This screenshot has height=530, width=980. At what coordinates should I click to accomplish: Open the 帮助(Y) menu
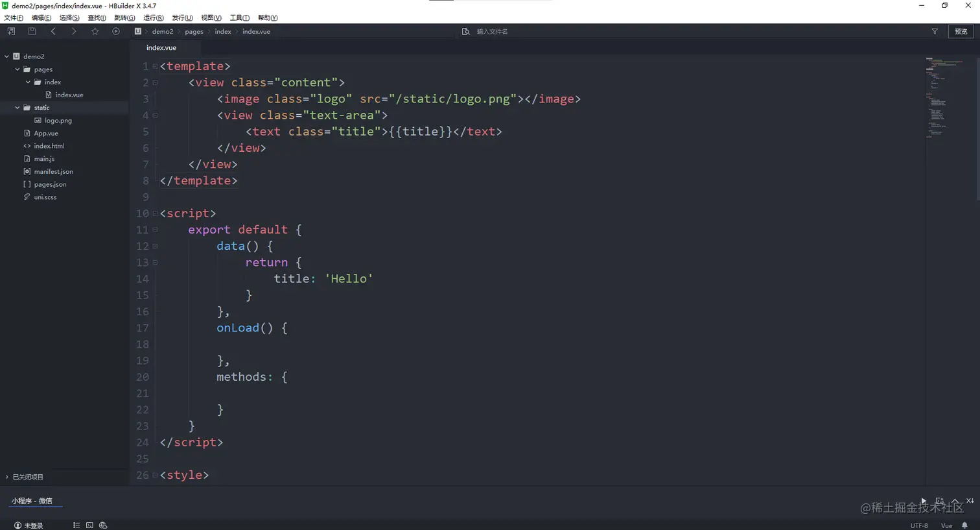tap(268, 18)
